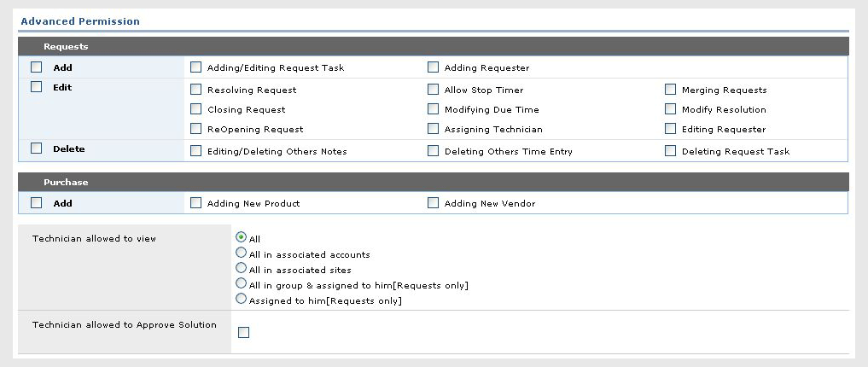
Task: Check the Merging Requests box
Action: [x=671, y=90]
